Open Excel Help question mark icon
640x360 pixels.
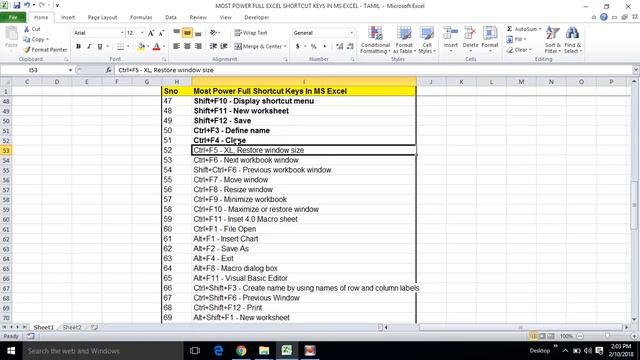[x=604, y=17]
